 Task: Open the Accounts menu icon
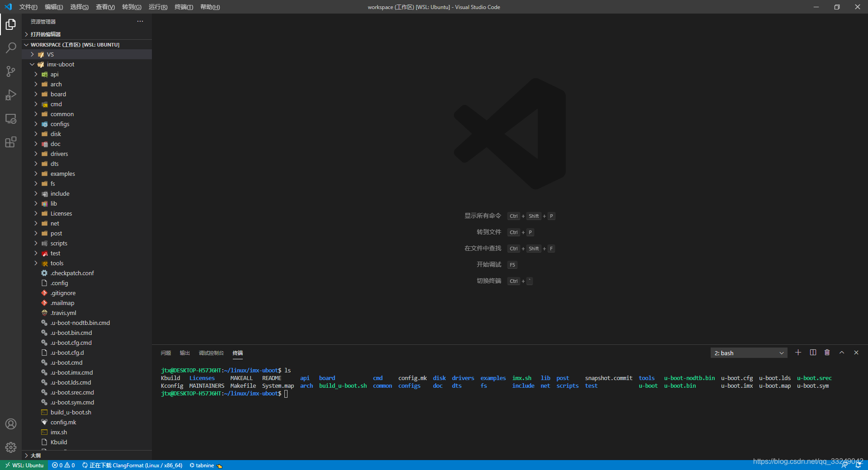(x=11, y=424)
